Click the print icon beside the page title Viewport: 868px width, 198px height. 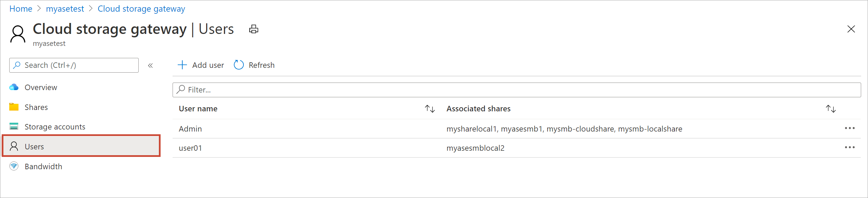click(x=254, y=29)
